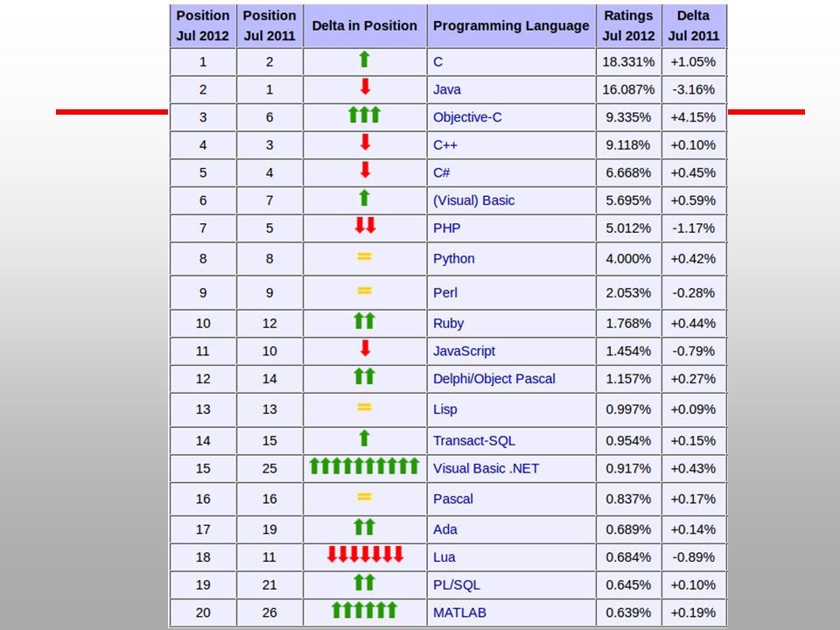Click the double green arrows for PL/SQL
This screenshot has width=840, height=630.
pos(364,583)
